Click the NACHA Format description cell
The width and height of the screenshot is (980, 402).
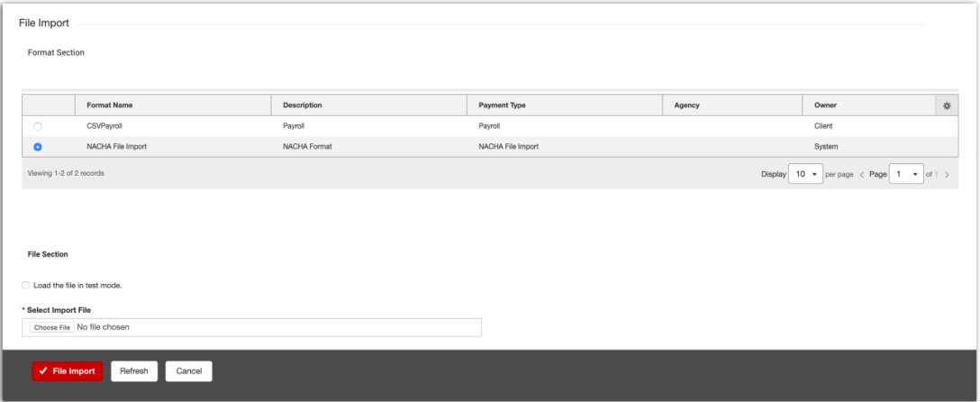tap(307, 146)
